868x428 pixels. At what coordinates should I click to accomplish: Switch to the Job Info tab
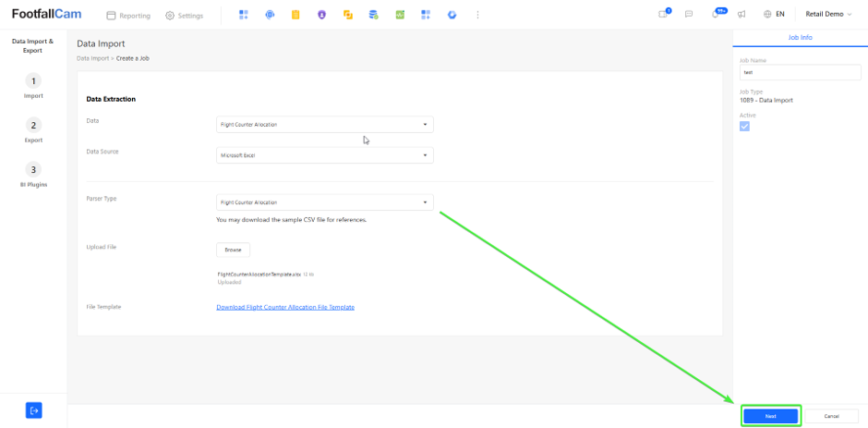tap(800, 37)
